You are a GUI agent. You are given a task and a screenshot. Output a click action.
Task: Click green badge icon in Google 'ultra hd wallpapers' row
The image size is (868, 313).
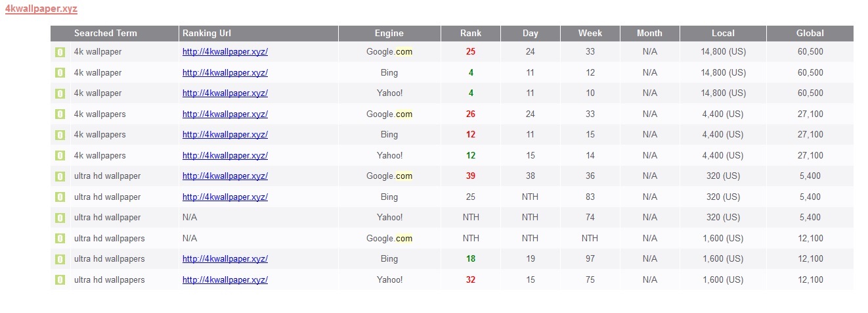pyautogui.click(x=60, y=239)
